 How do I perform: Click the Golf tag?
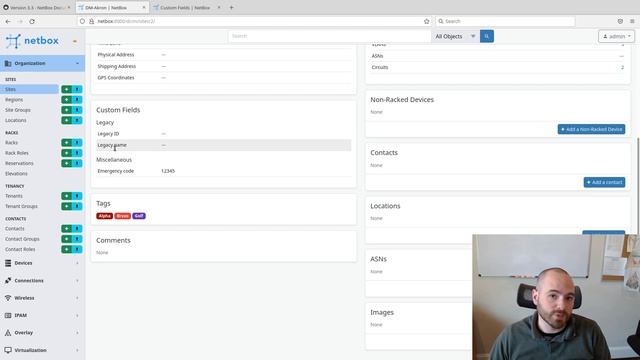(139, 216)
